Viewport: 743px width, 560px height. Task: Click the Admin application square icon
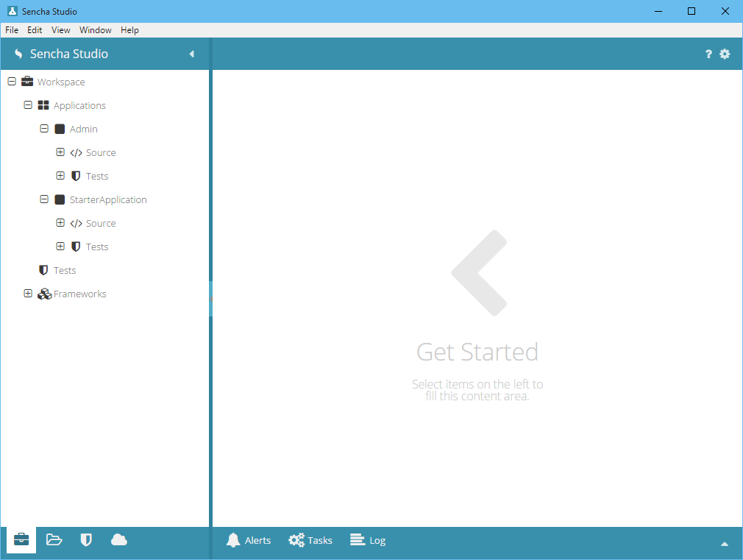60,129
